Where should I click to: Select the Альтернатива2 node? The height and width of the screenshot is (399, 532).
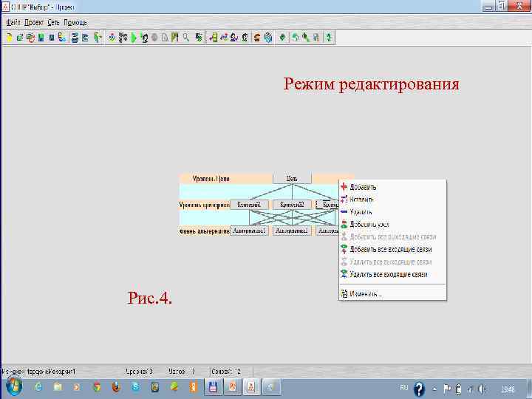point(292,231)
